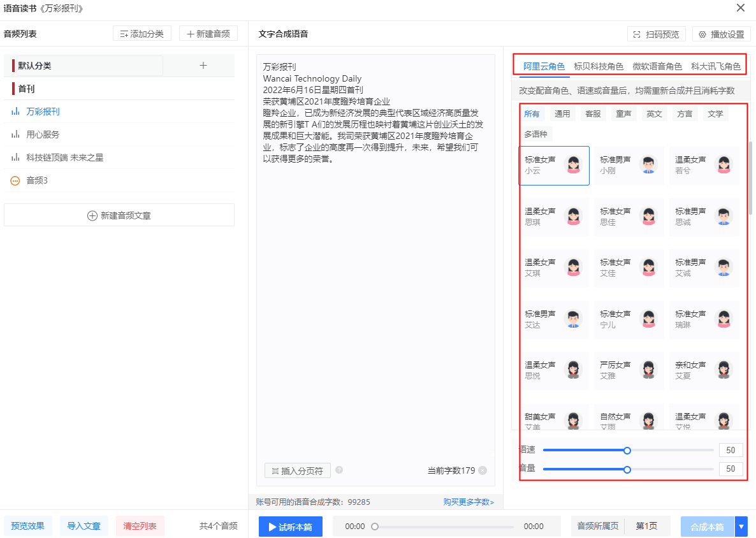This screenshot has height=538, width=756.
Task: Switch to the 阿里云角色 tab
Action: tap(544, 66)
